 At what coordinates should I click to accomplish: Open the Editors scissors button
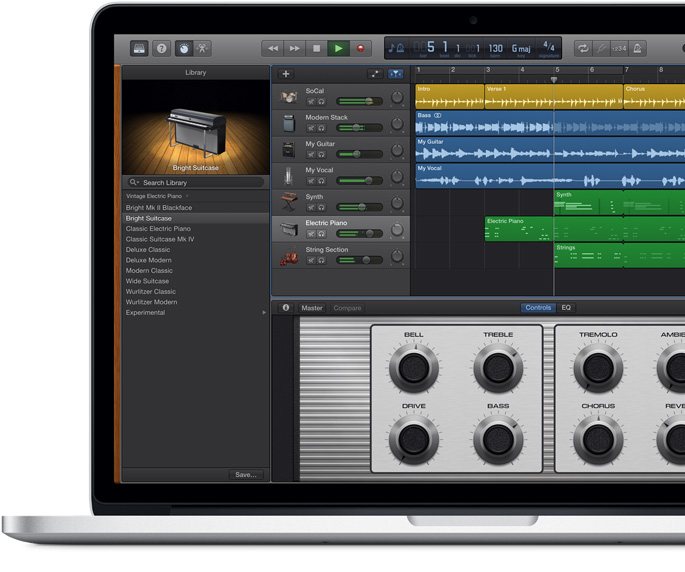[x=203, y=48]
